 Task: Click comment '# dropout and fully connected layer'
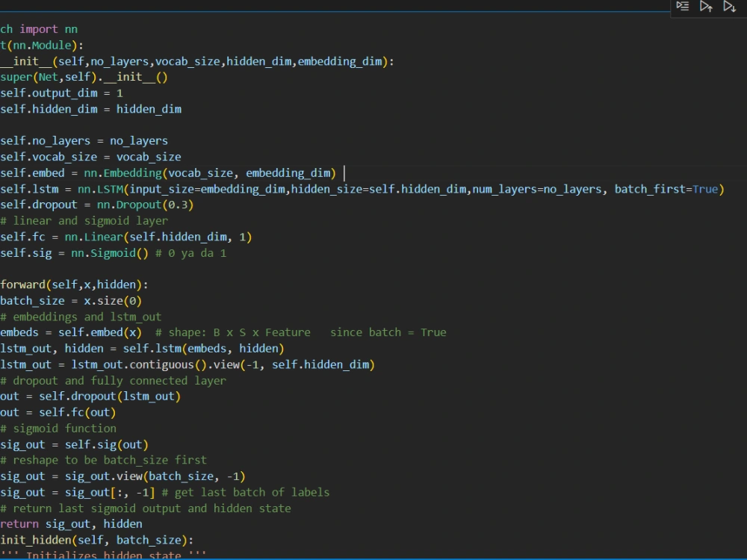tap(113, 381)
